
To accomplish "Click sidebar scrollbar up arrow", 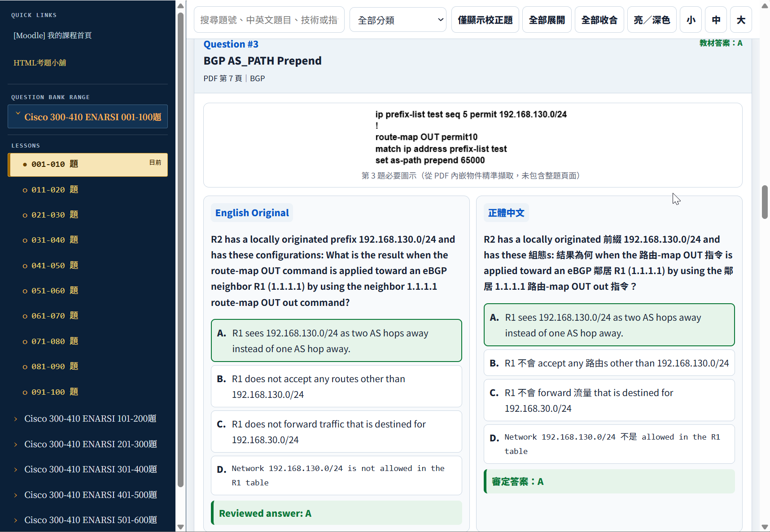I will [x=180, y=6].
